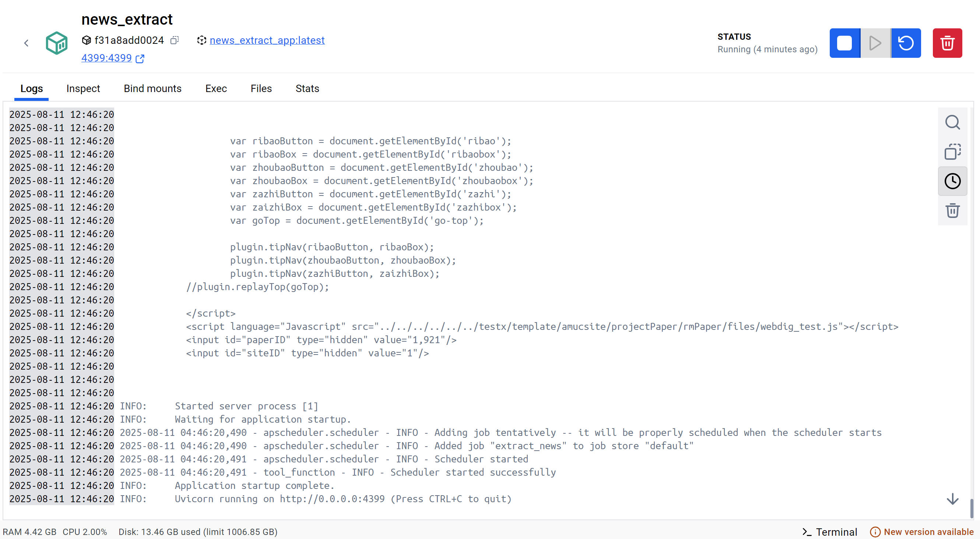Jump to bottom of logs arrow
Screen dimensions: 980x539
953,499
